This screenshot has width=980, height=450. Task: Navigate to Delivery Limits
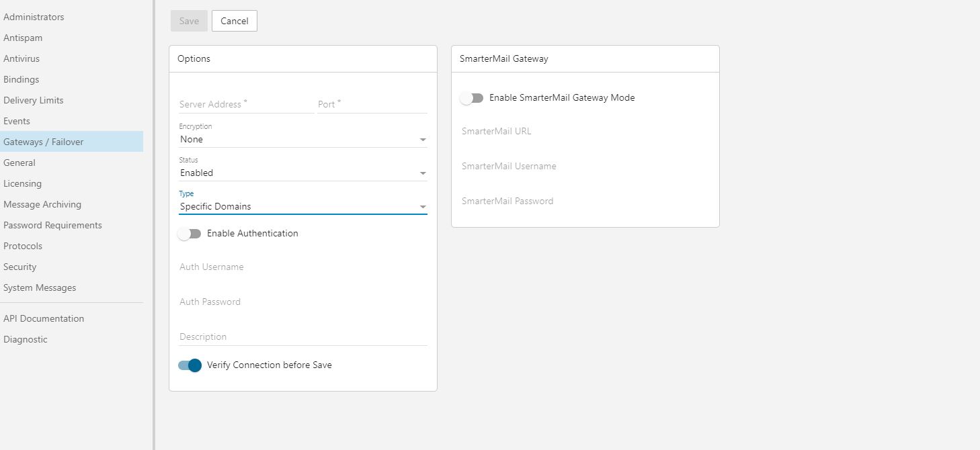point(34,100)
